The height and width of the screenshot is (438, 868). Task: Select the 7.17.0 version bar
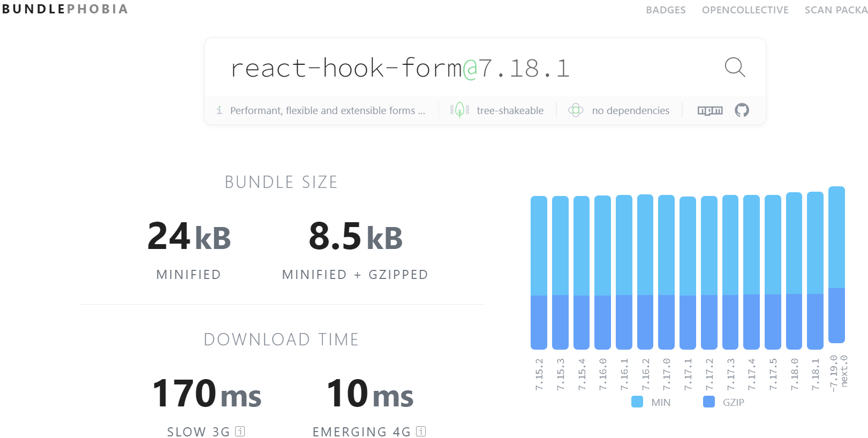tap(666, 272)
